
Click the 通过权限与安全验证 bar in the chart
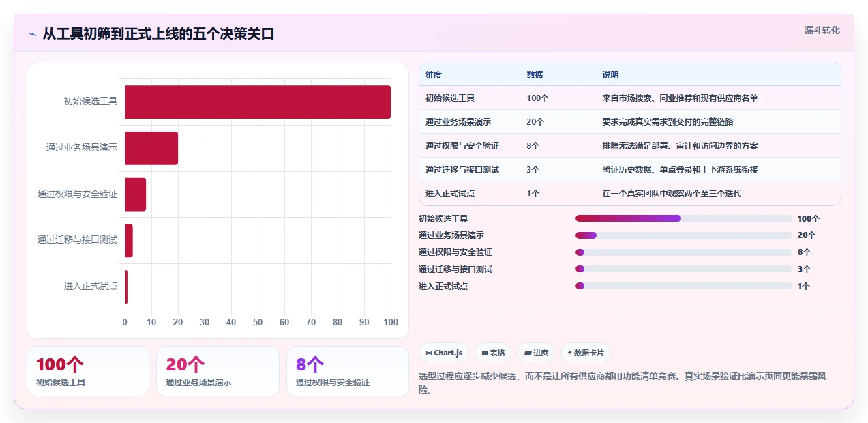[135, 194]
